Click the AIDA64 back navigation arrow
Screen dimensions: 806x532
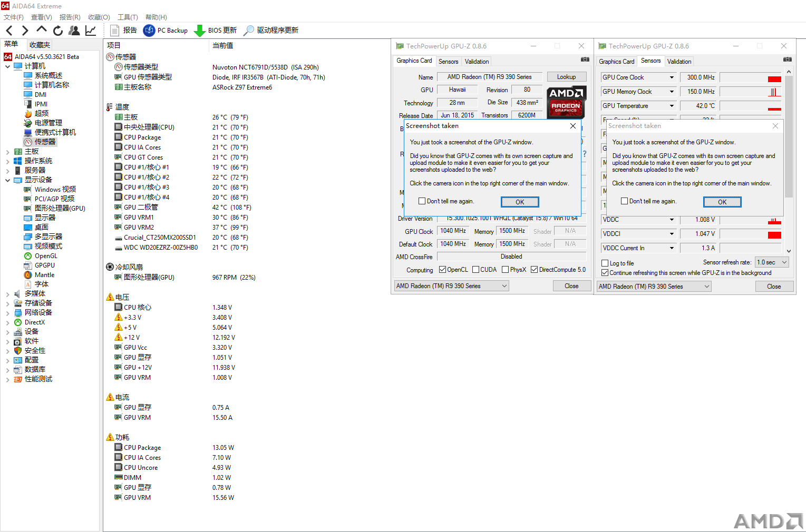[x=9, y=31]
